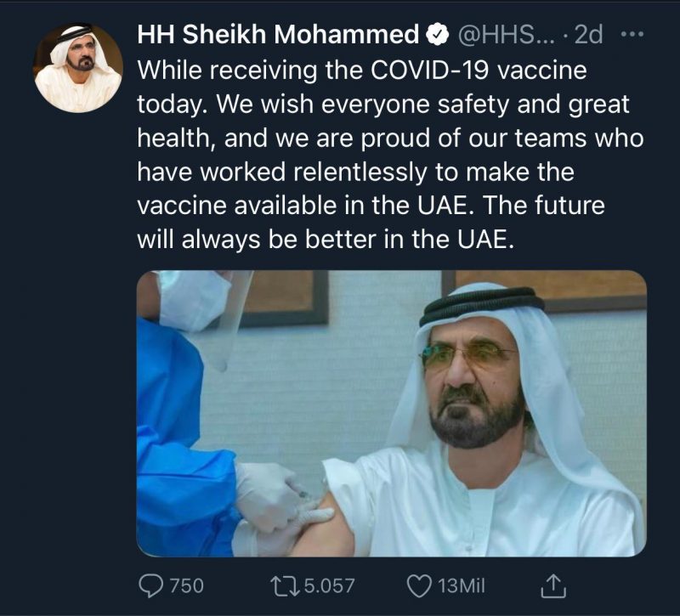680x616 pixels.
Task: Open the round profile avatar picture
Action: (77, 67)
